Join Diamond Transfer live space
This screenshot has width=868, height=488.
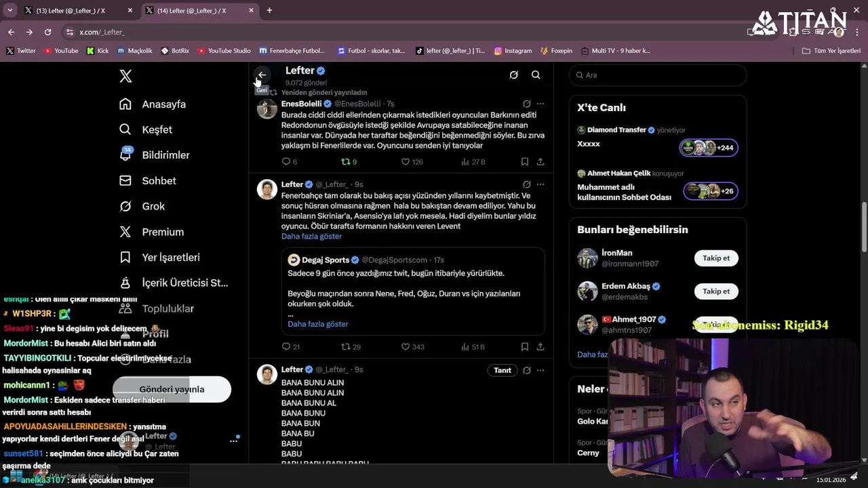709,148
